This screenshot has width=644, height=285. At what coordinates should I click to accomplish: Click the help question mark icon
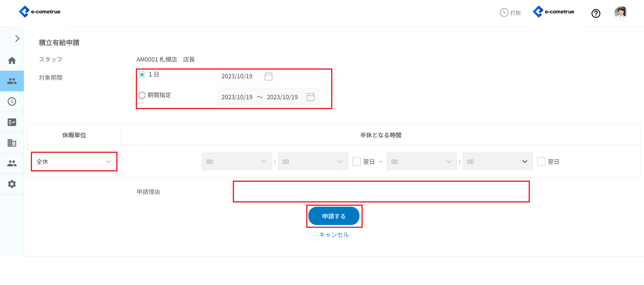click(x=596, y=13)
